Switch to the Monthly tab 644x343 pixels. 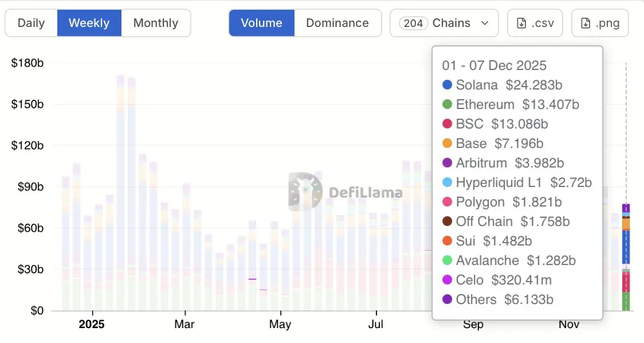pos(155,23)
